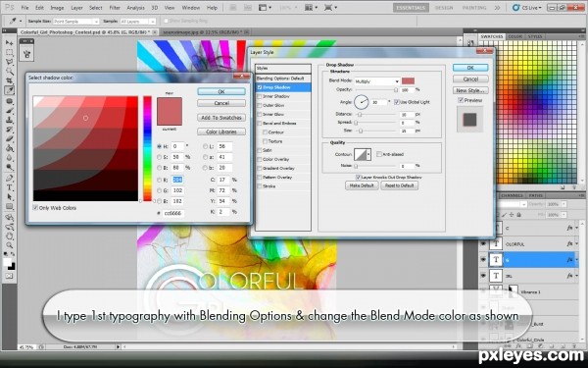Viewport: 588px width, 368px height.
Task: Click the lock all icon in Layers panel
Action: 518,215
